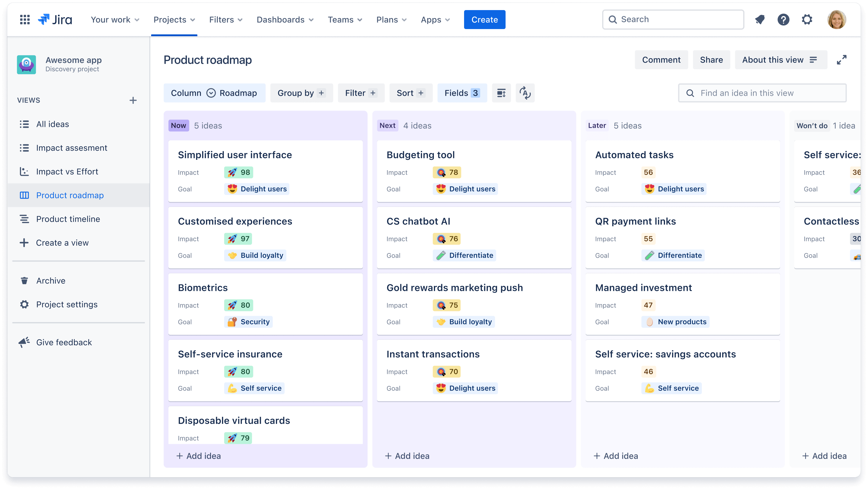Click the Give feedback megaphone icon
The image size is (868, 489).
tap(24, 342)
